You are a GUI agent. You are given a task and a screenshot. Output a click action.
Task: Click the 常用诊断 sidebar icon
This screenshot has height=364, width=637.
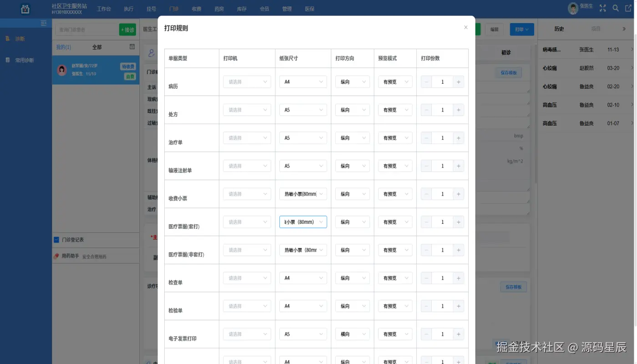[8, 60]
